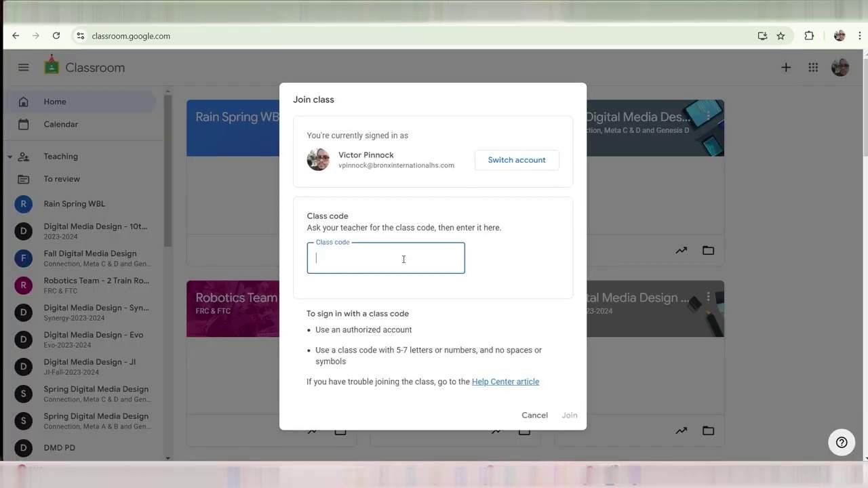
Task: Open Digital Media Design - Syn... in sidebar
Action: [80, 312]
